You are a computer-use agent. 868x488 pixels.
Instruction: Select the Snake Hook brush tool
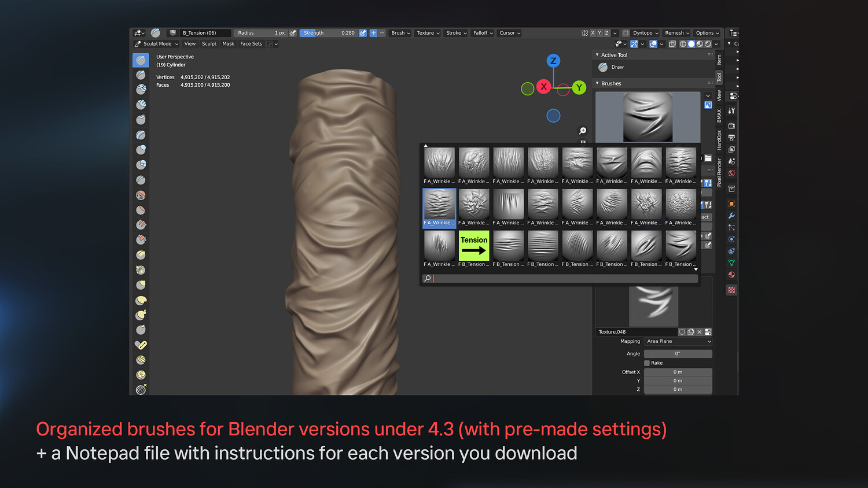(141, 315)
